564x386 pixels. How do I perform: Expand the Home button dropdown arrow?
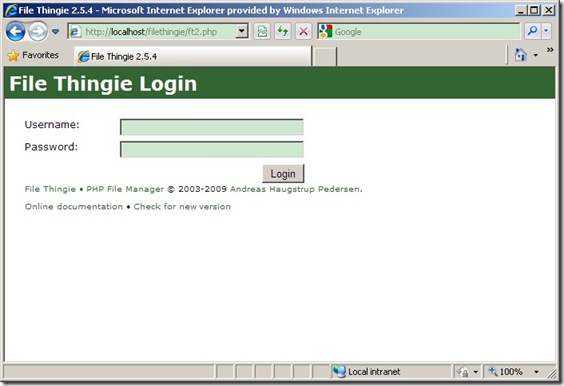point(536,55)
